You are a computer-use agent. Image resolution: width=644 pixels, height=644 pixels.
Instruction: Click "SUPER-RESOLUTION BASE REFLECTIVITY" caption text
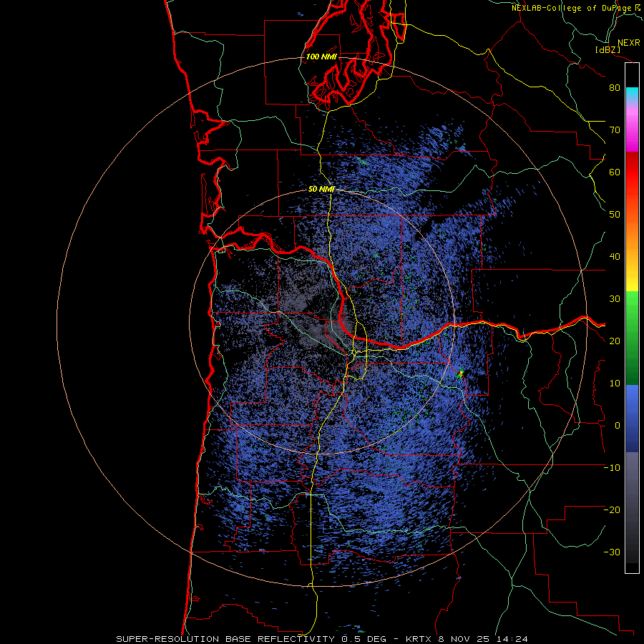coord(225,639)
